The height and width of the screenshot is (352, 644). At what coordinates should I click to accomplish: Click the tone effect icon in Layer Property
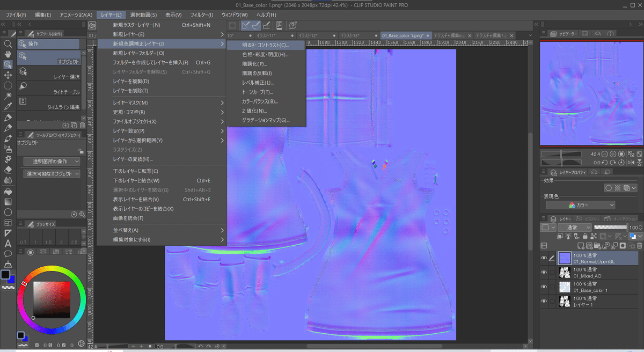pos(617,188)
